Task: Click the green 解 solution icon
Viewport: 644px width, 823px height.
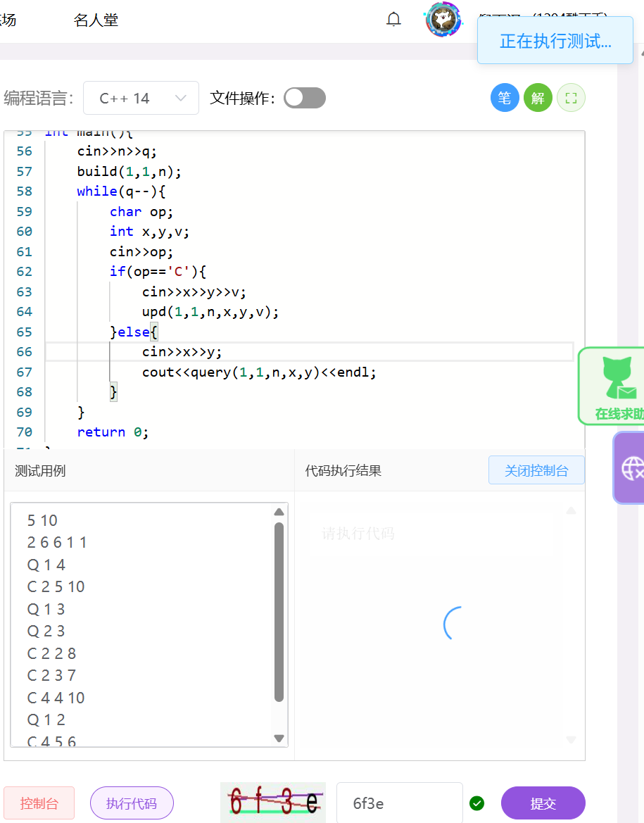Action: pyautogui.click(x=538, y=98)
